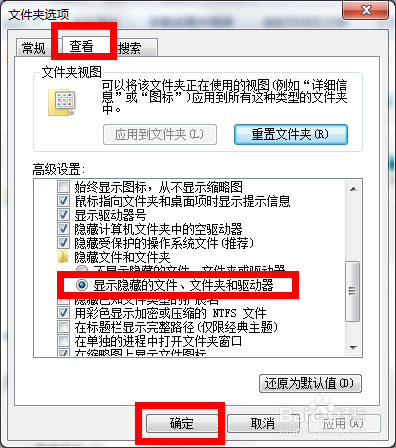Close the 文件夹选项 dialog window
Viewport: 396px width, 448px height.
pyautogui.click(x=366, y=10)
